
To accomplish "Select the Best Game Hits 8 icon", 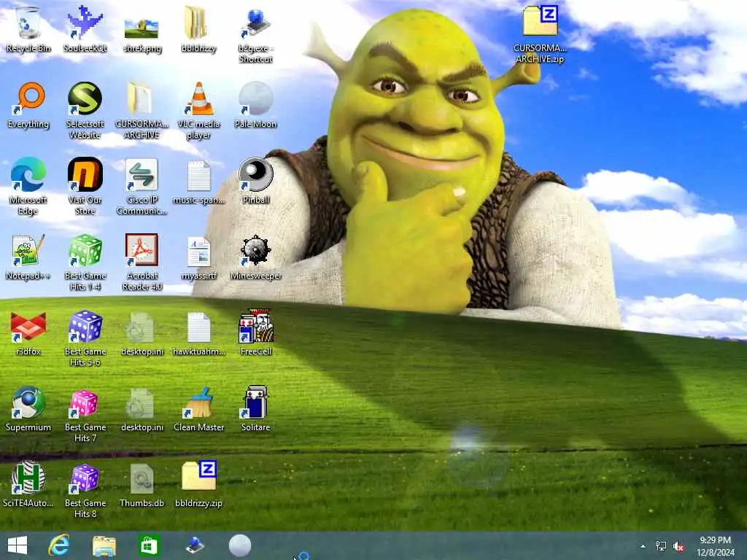I will 85,489.
